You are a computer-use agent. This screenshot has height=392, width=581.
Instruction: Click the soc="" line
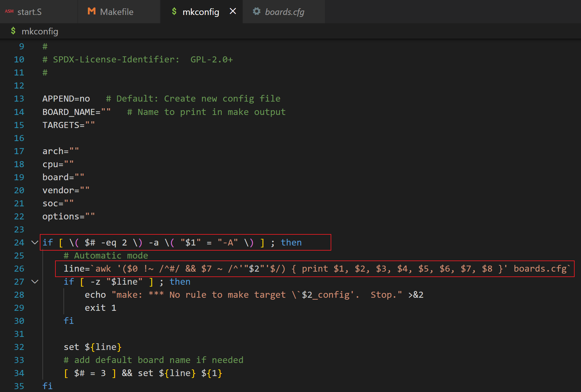pyautogui.click(x=58, y=203)
